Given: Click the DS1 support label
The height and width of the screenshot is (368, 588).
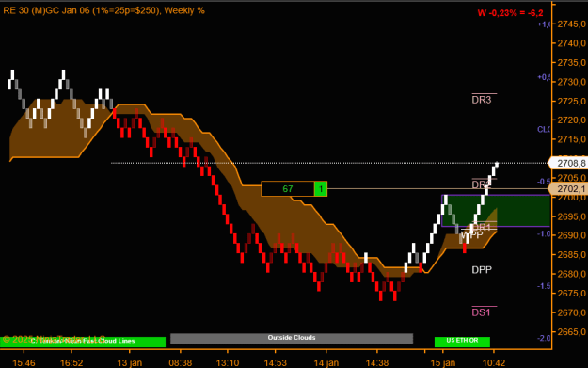Looking at the screenshot, I should click(481, 312).
